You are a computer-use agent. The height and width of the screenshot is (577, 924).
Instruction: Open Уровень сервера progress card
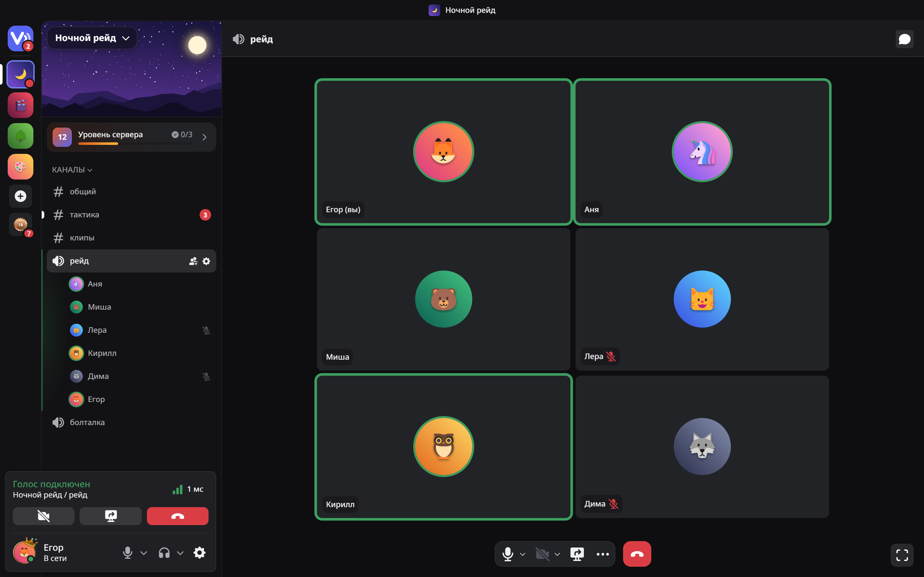(131, 137)
